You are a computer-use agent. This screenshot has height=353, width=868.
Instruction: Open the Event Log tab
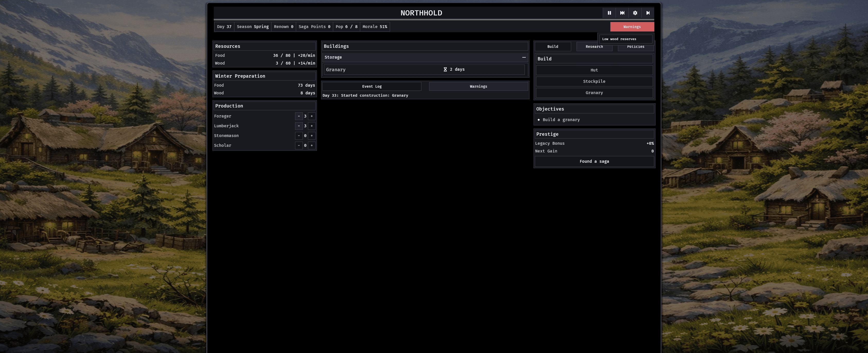(x=372, y=87)
